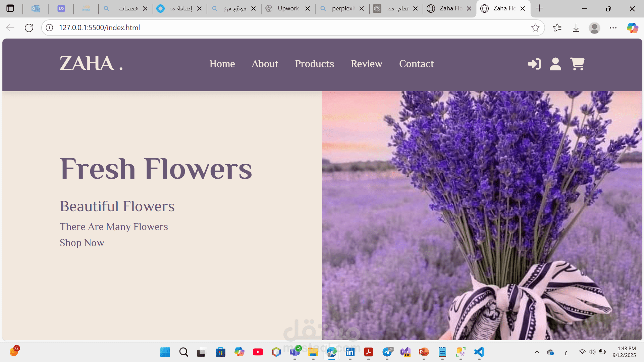Open the clock and date panel

coord(624,352)
